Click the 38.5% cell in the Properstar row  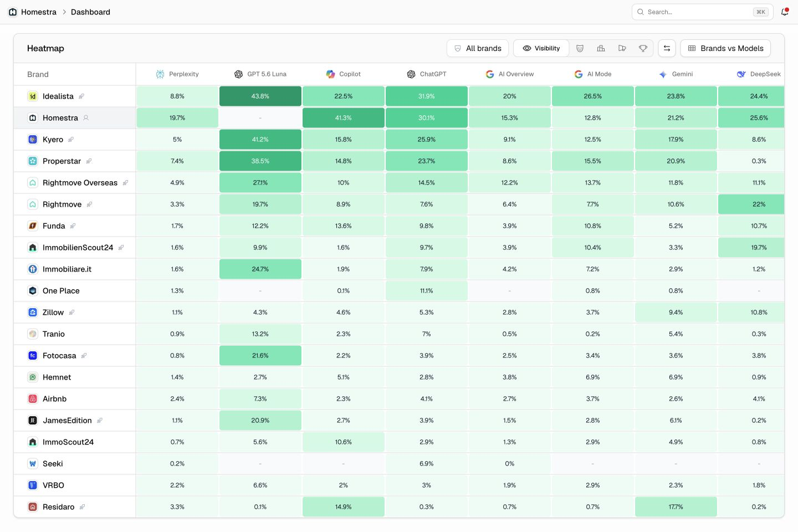[x=260, y=161]
